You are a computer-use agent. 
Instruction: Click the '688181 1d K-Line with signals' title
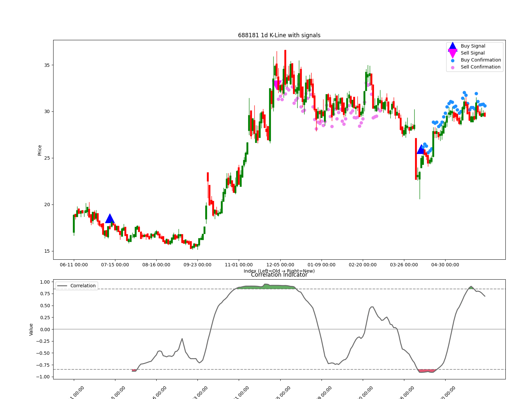click(x=279, y=35)
